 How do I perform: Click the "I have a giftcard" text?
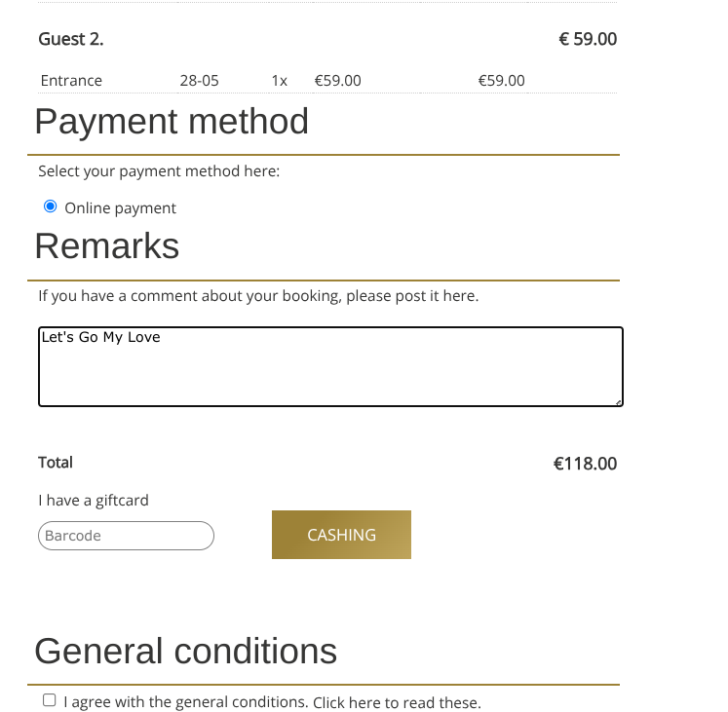pos(94,501)
